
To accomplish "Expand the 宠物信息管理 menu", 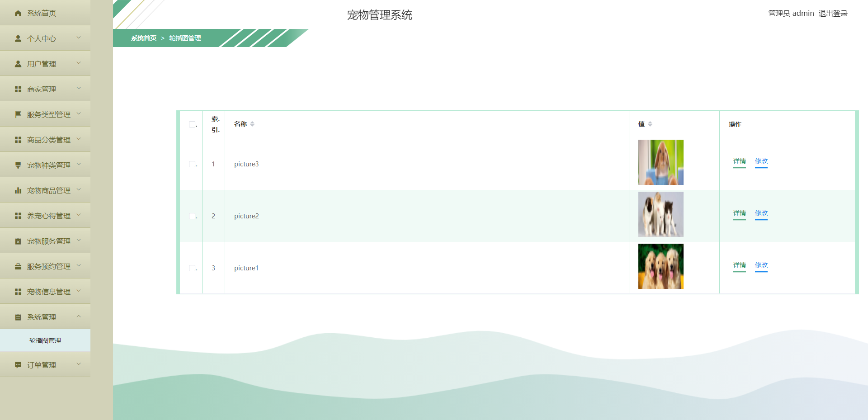I will [45, 291].
